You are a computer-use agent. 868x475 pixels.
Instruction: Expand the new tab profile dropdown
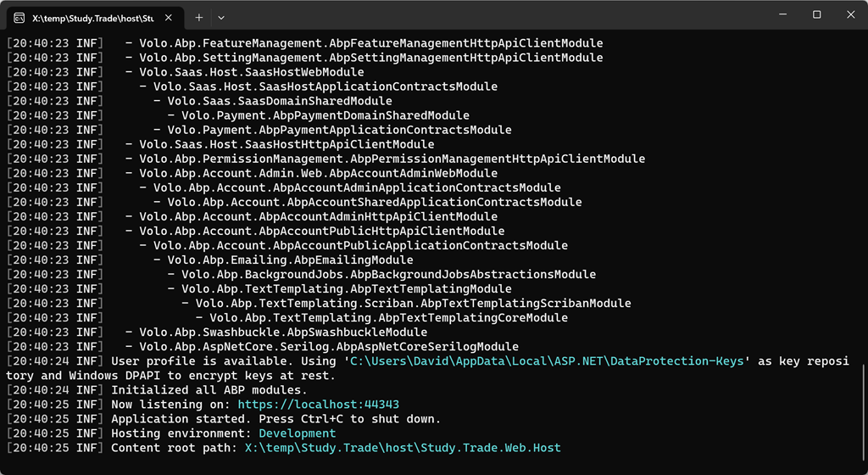(x=221, y=17)
